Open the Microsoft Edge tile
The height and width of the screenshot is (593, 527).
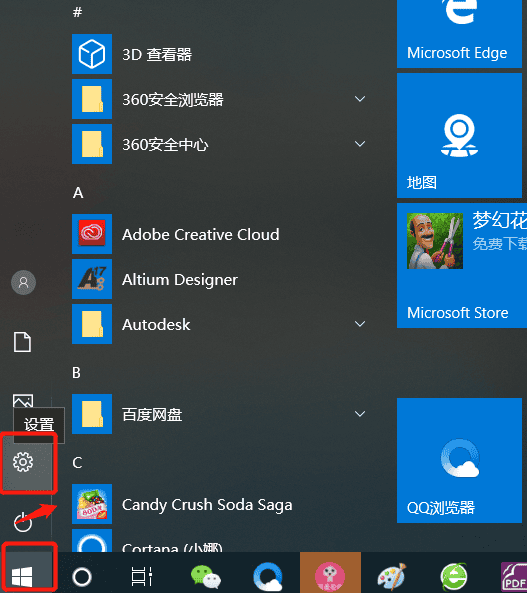[x=459, y=34]
